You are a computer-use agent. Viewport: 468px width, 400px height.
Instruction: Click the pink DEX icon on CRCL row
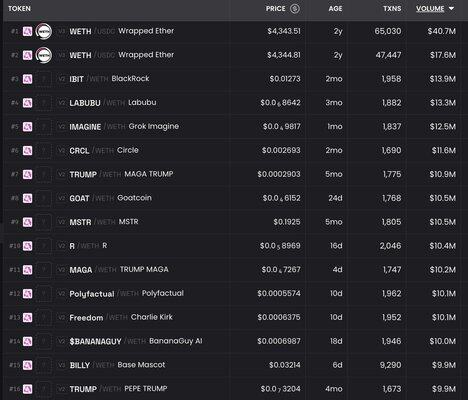[x=28, y=150]
